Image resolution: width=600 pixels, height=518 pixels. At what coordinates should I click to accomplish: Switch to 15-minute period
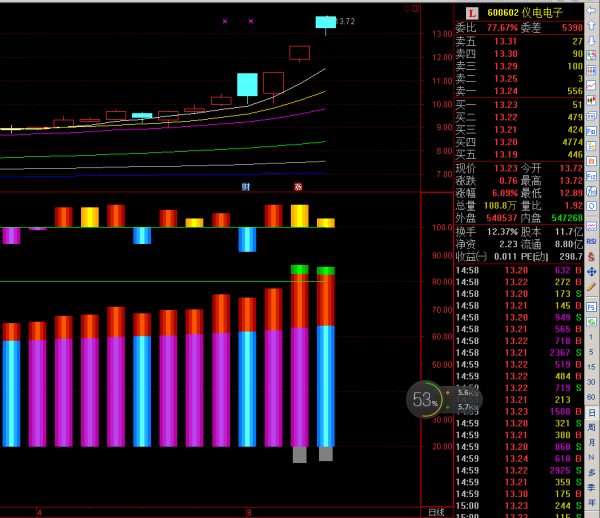[x=592, y=367]
